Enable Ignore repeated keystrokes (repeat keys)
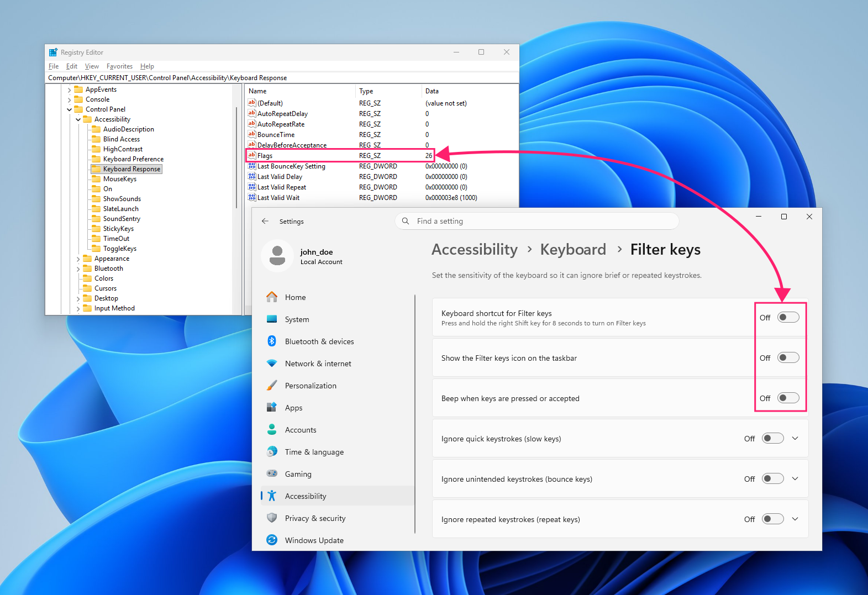This screenshot has height=595, width=868. [772, 519]
